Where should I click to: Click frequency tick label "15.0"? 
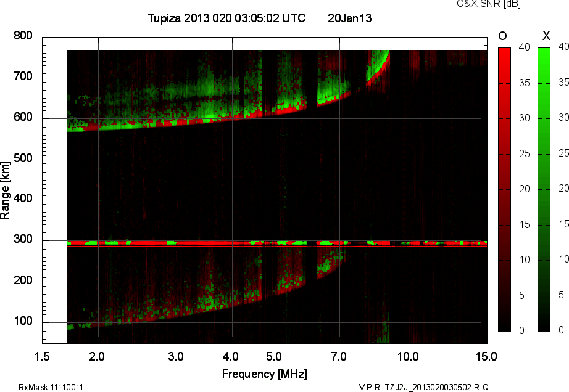click(487, 356)
